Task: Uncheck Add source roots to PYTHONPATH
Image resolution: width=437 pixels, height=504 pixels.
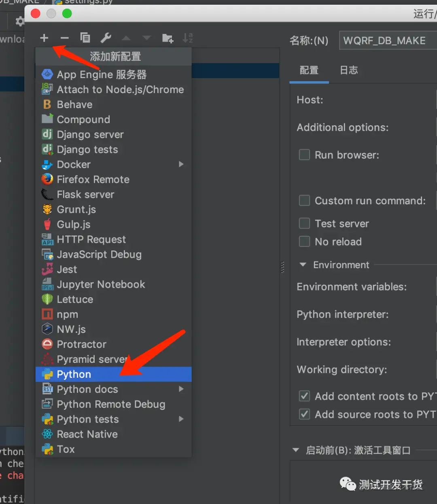Action: 304,414
